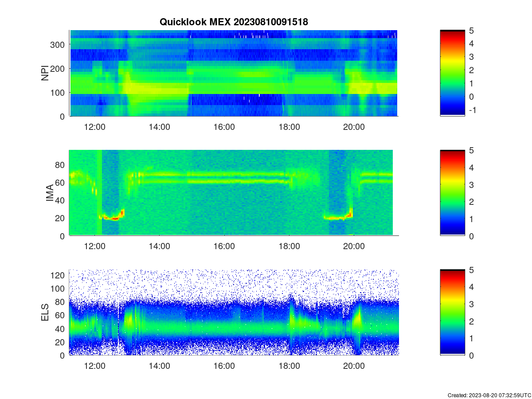Select the IMA y-axis label

pos(50,193)
